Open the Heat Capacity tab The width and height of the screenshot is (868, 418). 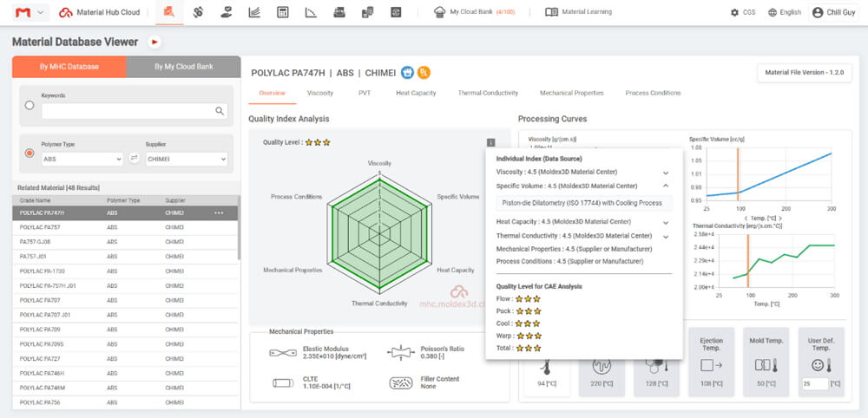click(416, 93)
